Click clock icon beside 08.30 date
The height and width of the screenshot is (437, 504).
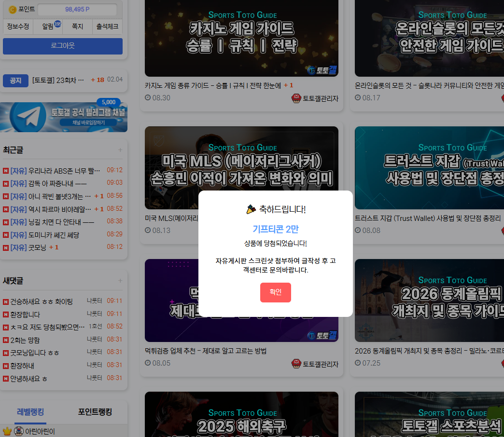coord(148,97)
